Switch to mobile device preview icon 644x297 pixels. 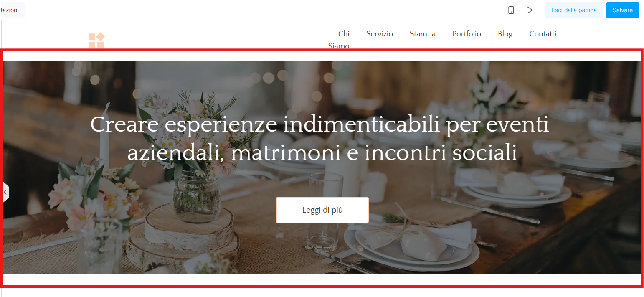pyautogui.click(x=511, y=10)
